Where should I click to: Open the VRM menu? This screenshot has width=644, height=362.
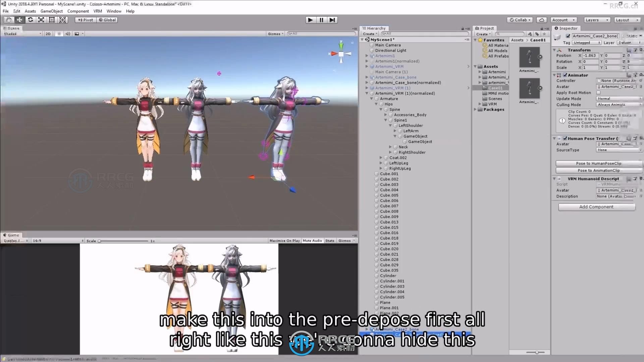98,11
